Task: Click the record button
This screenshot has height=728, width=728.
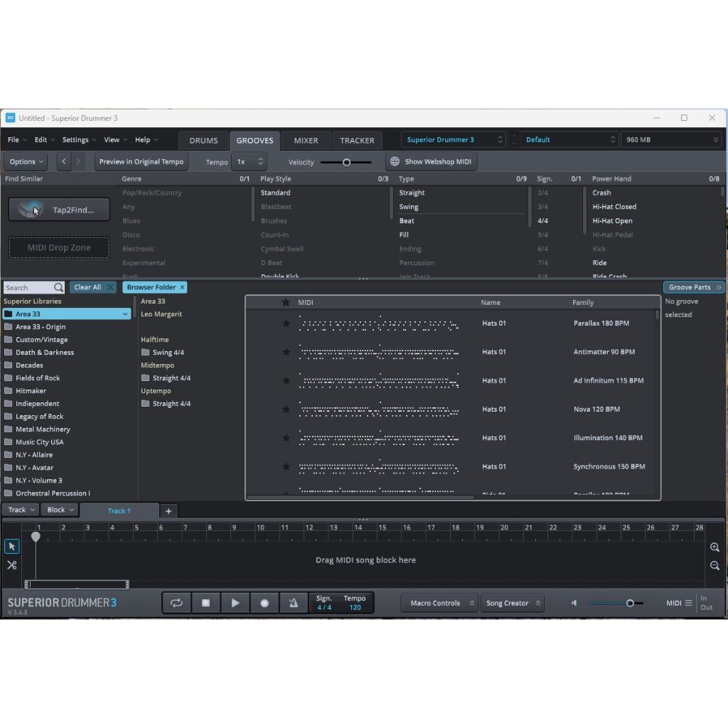Action: click(x=264, y=603)
